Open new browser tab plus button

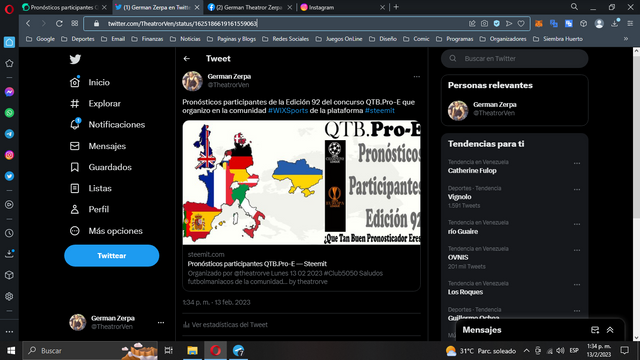tap(396, 7)
